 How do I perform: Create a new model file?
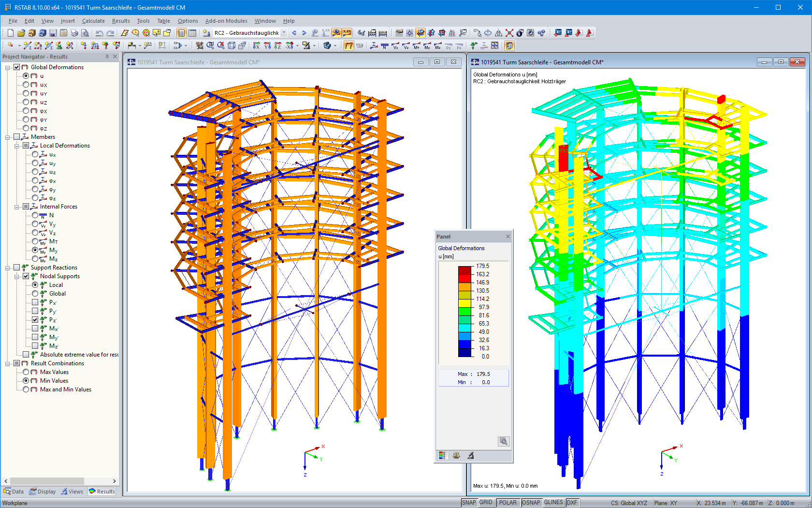(x=10, y=32)
